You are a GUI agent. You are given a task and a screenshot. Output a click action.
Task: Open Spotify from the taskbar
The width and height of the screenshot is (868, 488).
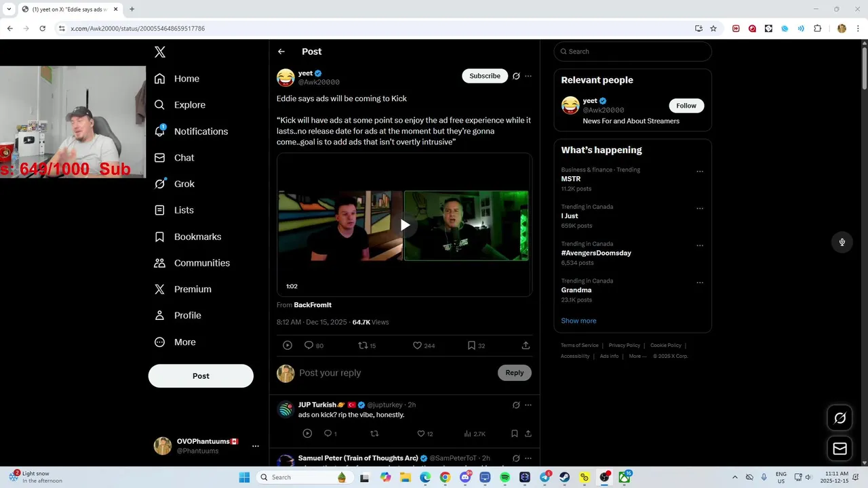(x=505, y=477)
